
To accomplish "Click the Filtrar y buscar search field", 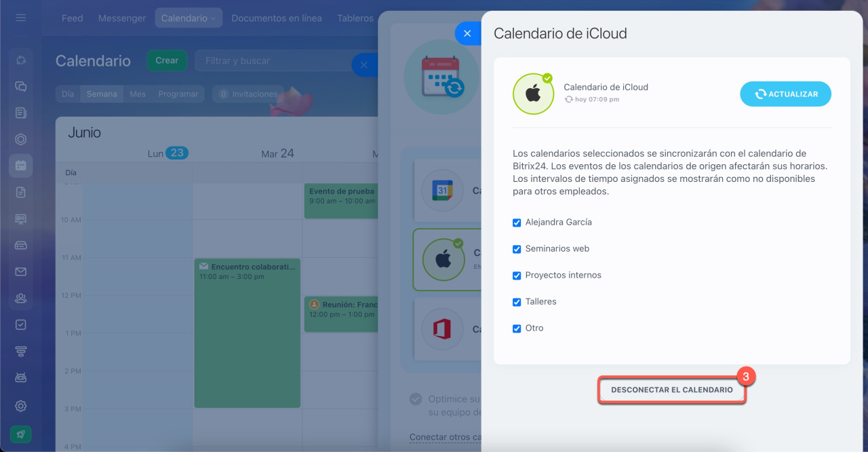I will point(271,61).
